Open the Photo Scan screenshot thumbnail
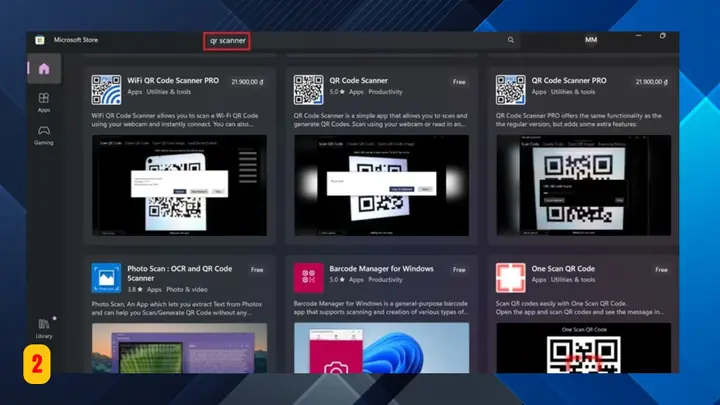 pyautogui.click(x=180, y=348)
